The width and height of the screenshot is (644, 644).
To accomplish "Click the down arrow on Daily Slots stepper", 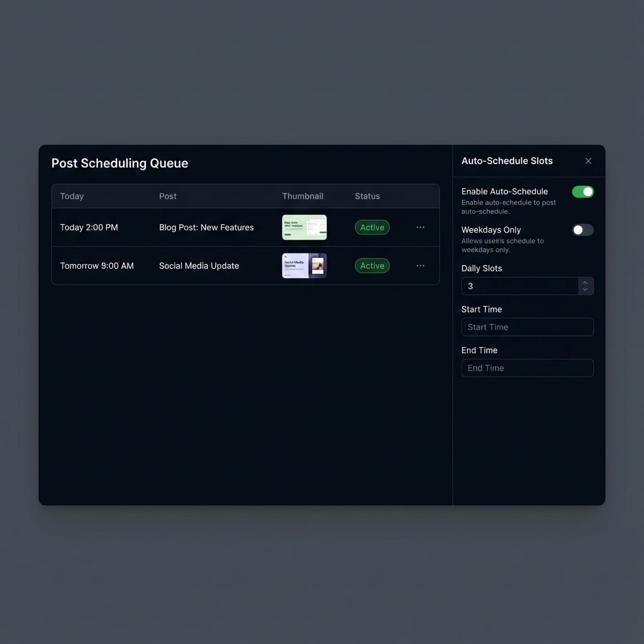I will (586, 289).
